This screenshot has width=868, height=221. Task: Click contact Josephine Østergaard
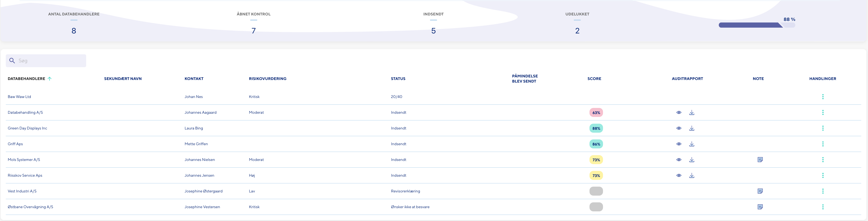[x=204, y=191]
